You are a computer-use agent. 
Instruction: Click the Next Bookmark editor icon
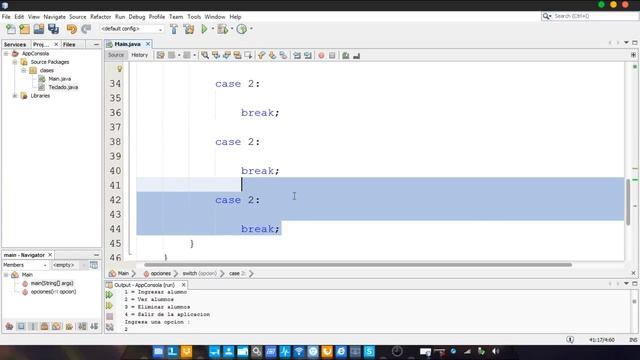pyautogui.click(x=272, y=55)
